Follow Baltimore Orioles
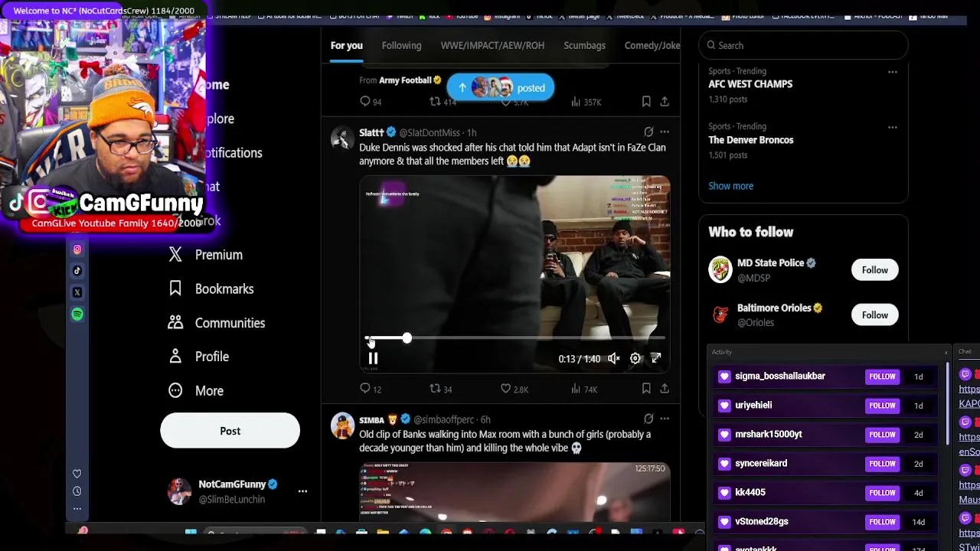 [874, 315]
